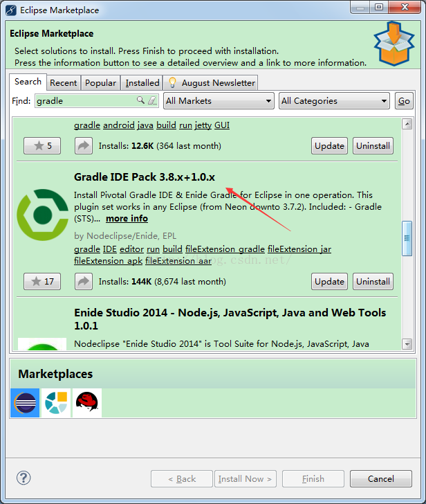Screen dimensions: 426x504
Task: Click the GUI tag link
Action: coord(222,125)
